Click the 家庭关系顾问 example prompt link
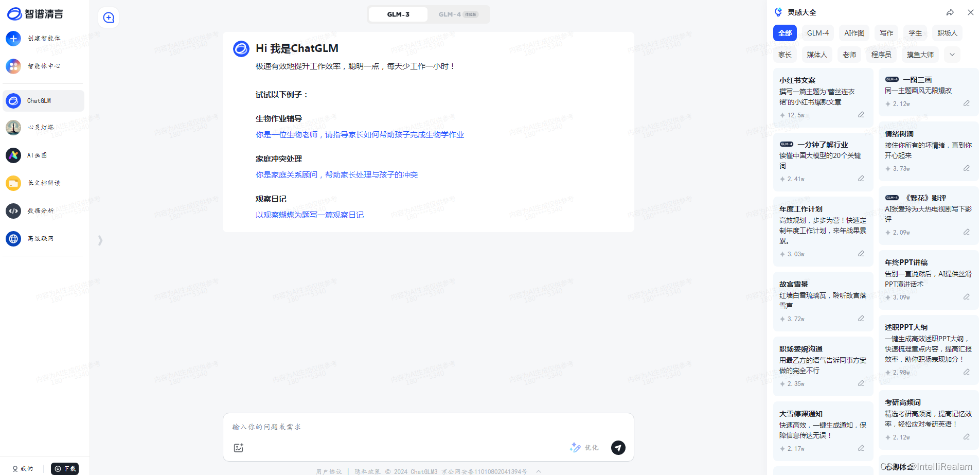This screenshot has width=980, height=475. pos(336,175)
